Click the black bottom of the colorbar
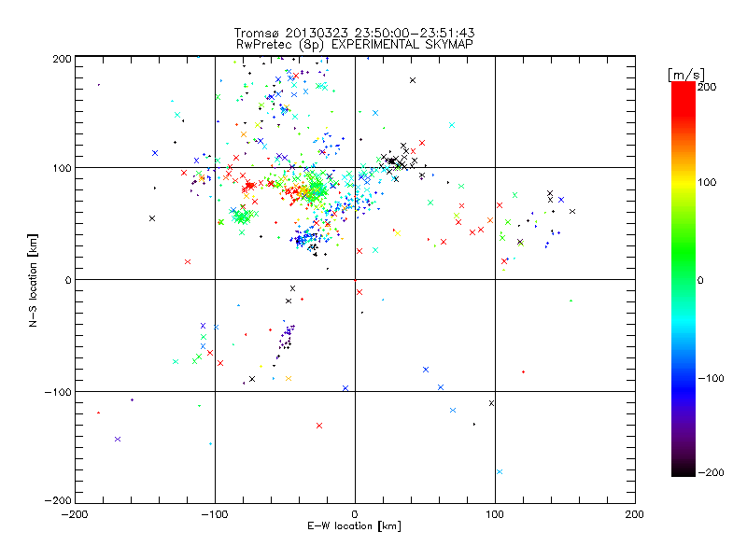This screenshot has width=747, height=560. point(684,469)
